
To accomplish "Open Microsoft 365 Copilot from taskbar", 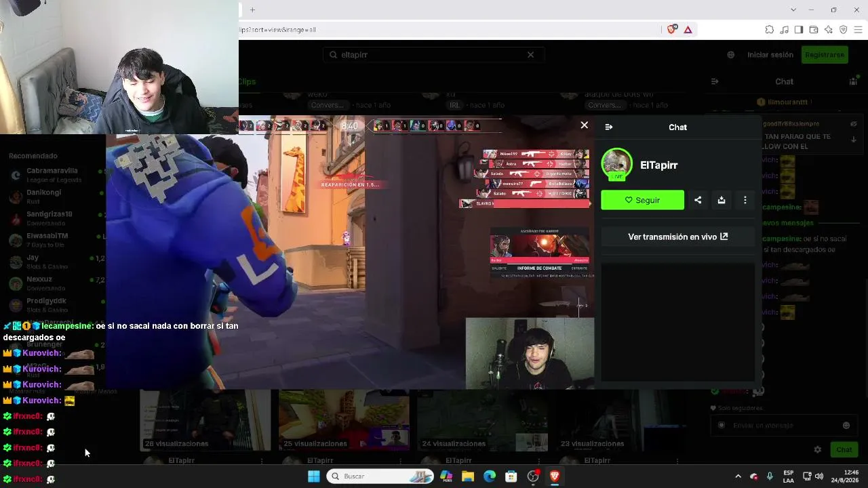I will 446,476.
